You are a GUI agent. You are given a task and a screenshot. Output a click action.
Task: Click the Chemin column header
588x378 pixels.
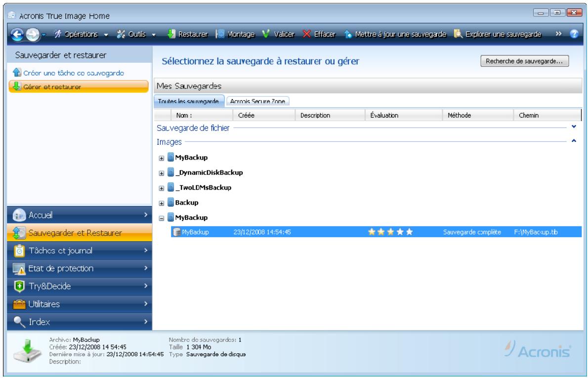[547, 116]
